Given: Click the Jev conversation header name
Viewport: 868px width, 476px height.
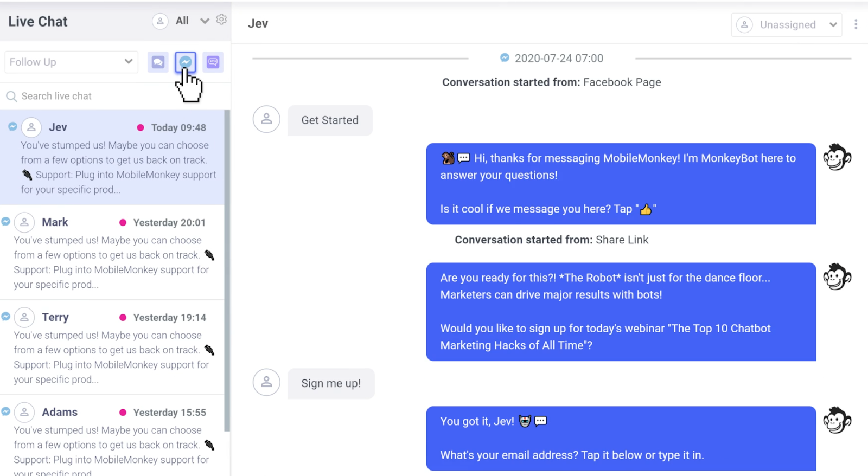Looking at the screenshot, I should (258, 23).
